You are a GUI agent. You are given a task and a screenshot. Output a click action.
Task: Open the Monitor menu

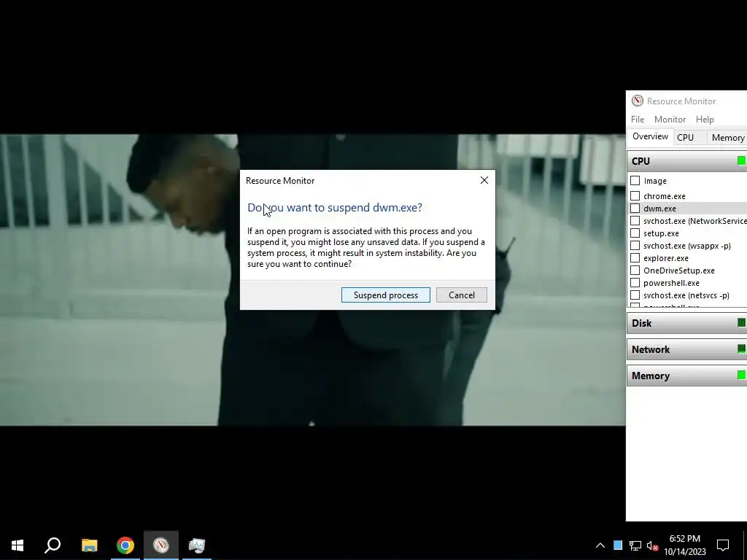[670, 120]
